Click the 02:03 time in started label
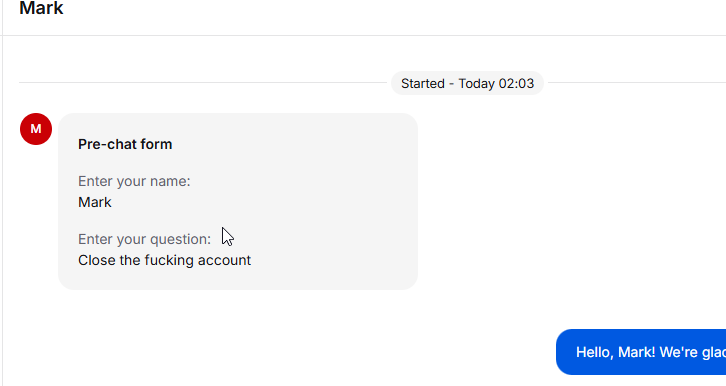Image resolution: width=726 pixels, height=386 pixels. coord(516,83)
